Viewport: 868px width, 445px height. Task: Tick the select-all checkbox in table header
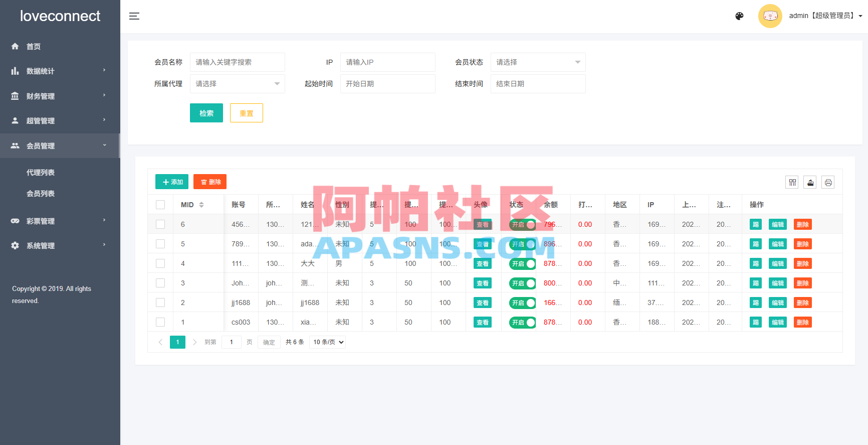[160, 205]
